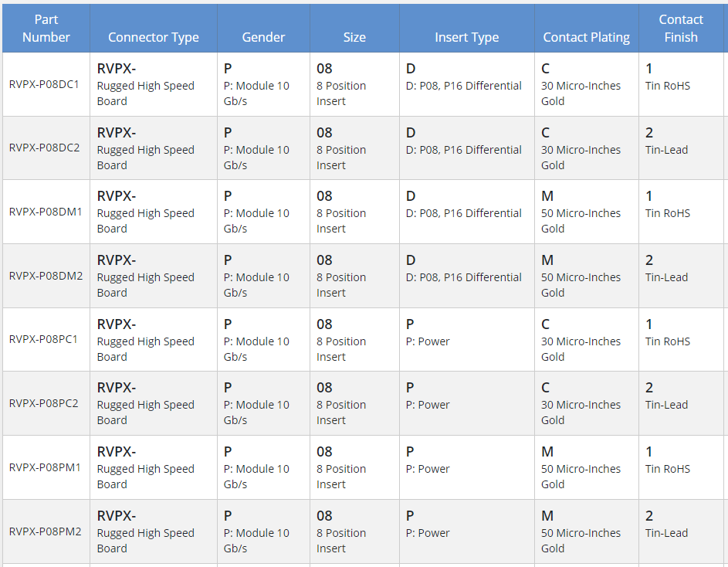Click the Size column header
Viewport: 728px width, 567px height.
(x=354, y=37)
